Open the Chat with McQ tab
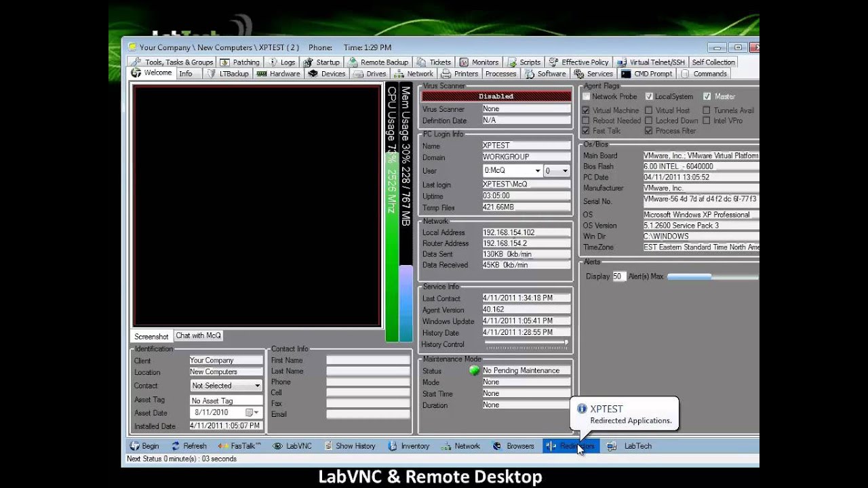Screen dimensions: 868x488 point(198,335)
